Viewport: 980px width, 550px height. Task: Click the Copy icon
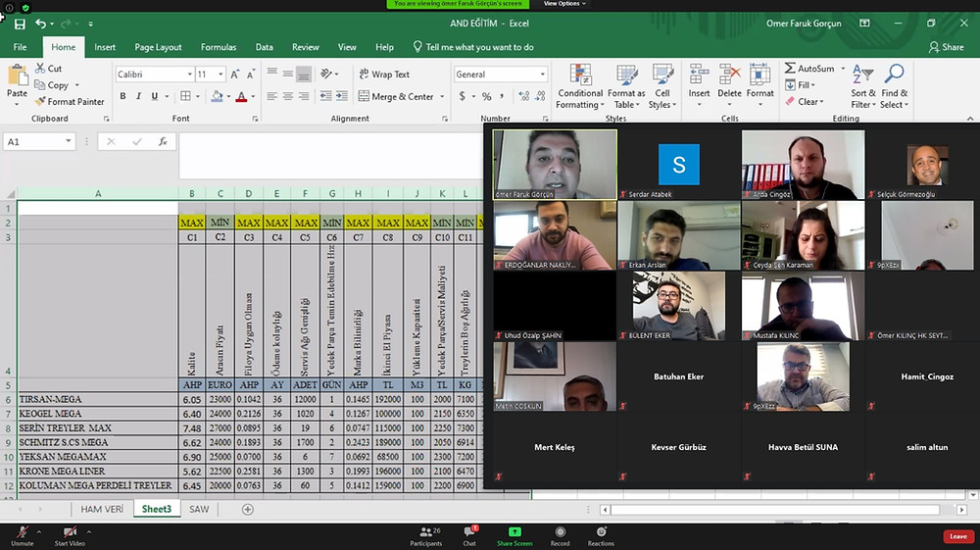tap(40, 85)
